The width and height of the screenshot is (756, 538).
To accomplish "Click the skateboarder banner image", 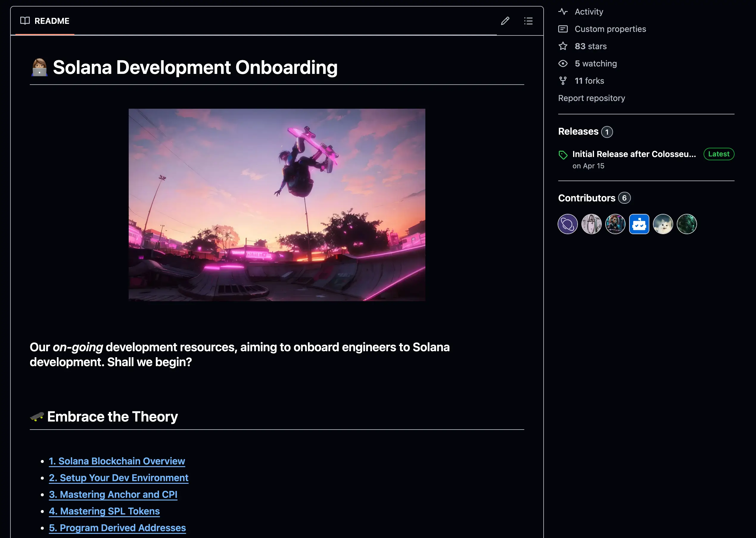I will pos(277,205).
